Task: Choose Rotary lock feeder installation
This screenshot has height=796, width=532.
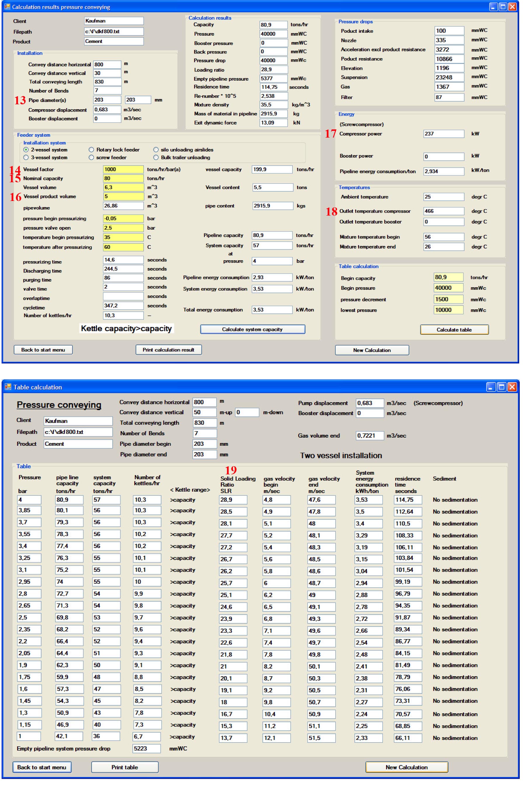Action: pos(91,150)
